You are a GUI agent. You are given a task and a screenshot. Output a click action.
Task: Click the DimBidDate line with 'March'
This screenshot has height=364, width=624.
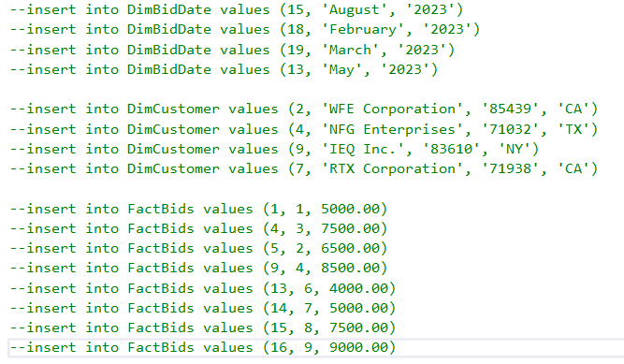(x=232, y=50)
